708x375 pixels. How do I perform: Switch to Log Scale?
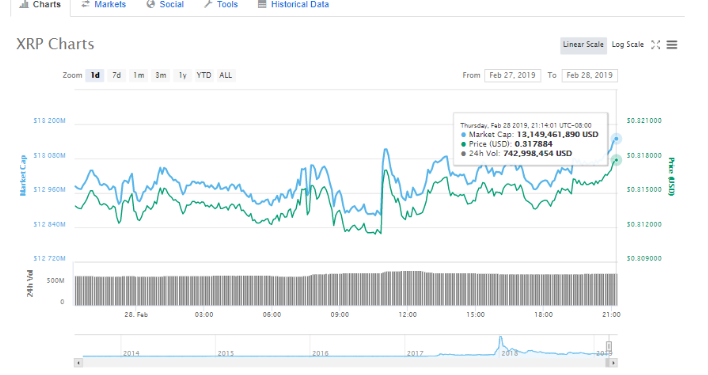coord(628,45)
